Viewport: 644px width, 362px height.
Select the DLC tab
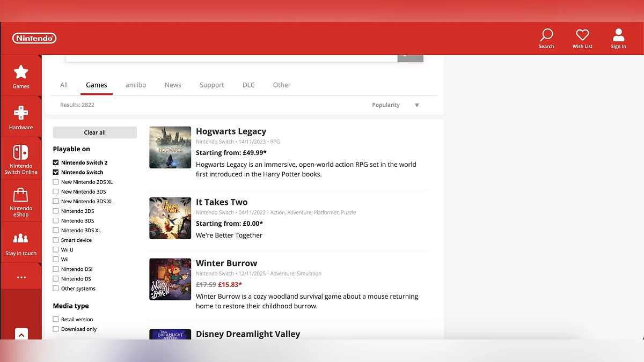tap(248, 85)
